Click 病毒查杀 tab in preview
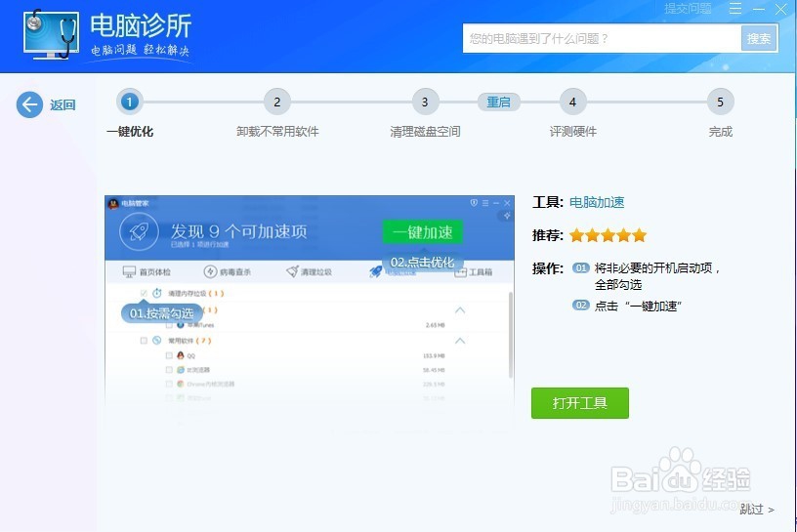The image size is (797, 532). pos(228,271)
